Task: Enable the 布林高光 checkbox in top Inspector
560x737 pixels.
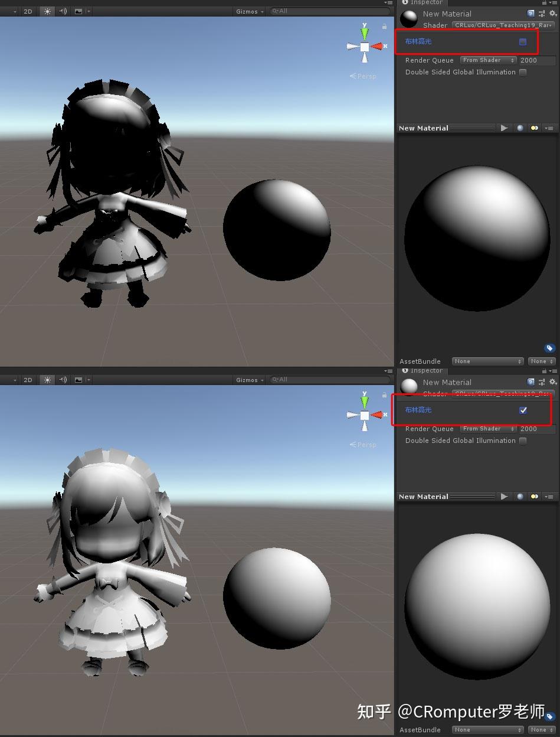Action: 522,42
